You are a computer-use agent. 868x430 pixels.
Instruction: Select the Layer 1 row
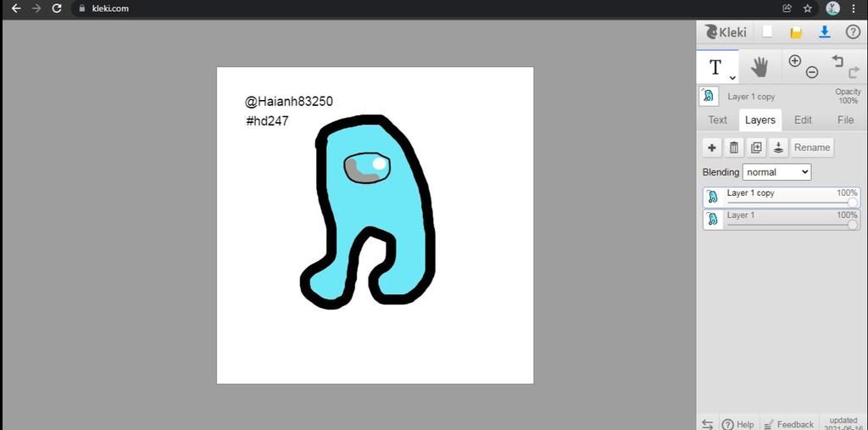(782, 220)
